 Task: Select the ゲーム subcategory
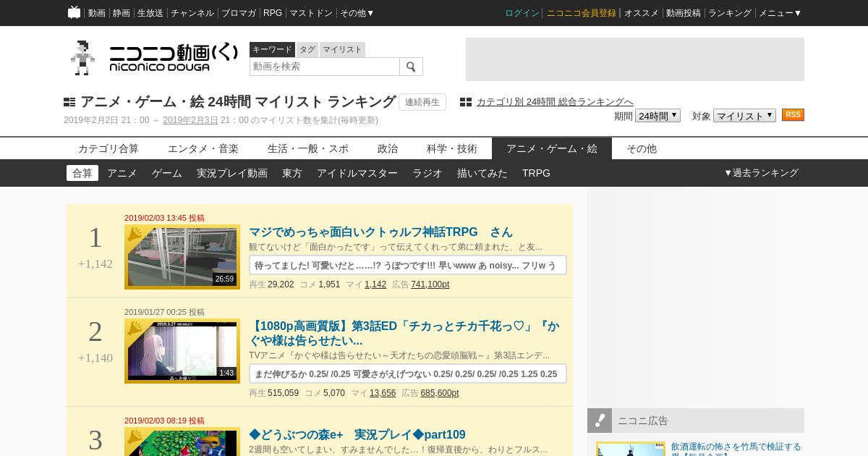click(167, 173)
